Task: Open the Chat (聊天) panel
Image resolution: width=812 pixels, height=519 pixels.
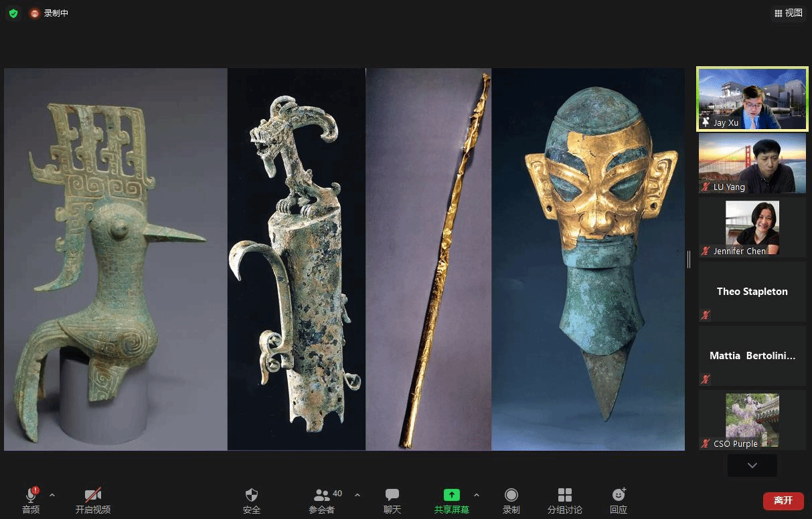Action: pyautogui.click(x=392, y=496)
